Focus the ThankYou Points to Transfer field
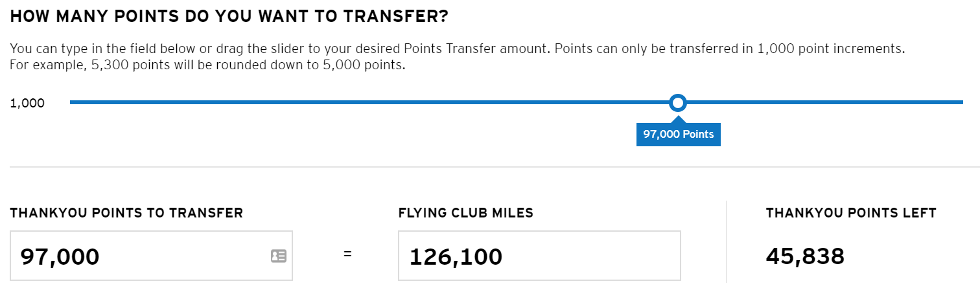Image resolution: width=980 pixels, height=299 pixels. 151,256
